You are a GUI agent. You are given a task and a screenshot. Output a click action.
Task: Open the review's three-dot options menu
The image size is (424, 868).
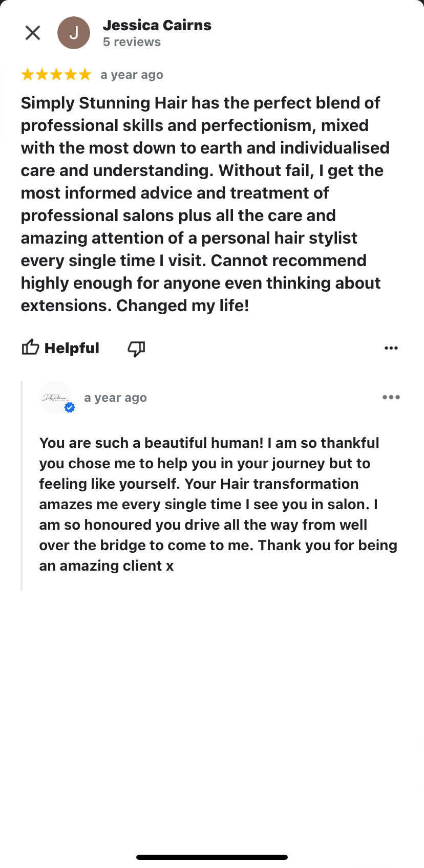[391, 348]
